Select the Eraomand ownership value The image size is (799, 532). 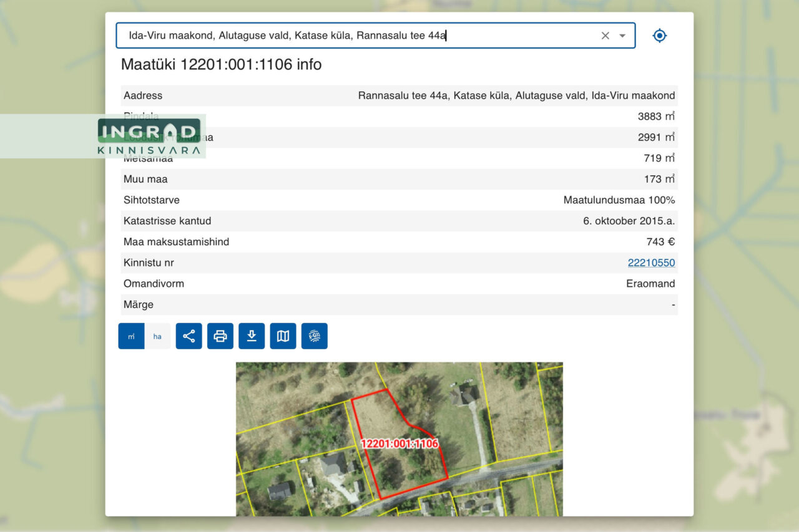(x=650, y=284)
